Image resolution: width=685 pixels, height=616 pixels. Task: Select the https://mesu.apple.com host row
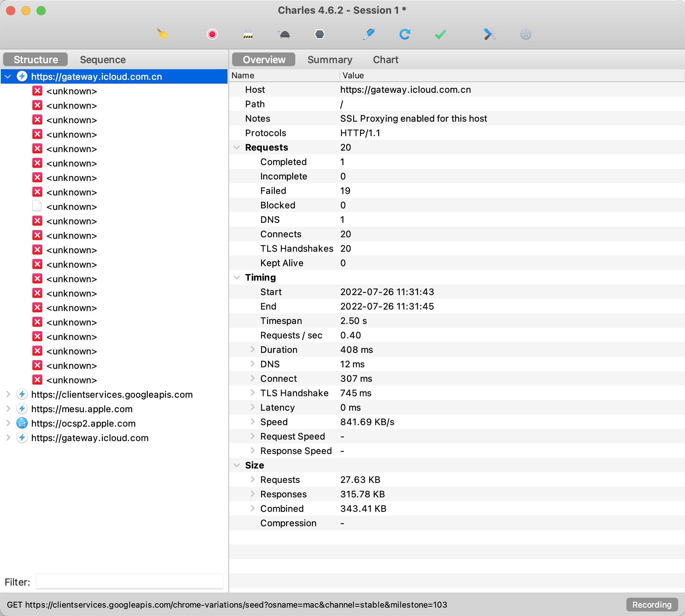pos(114,409)
